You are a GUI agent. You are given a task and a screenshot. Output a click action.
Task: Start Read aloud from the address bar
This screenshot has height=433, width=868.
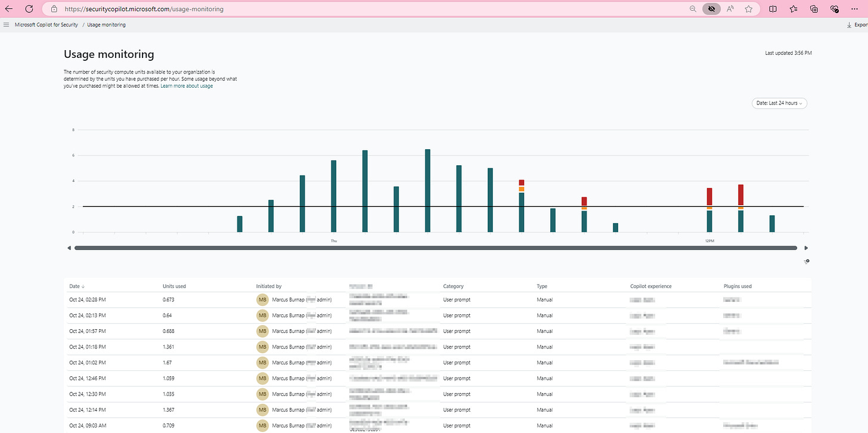[x=730, y=9]
